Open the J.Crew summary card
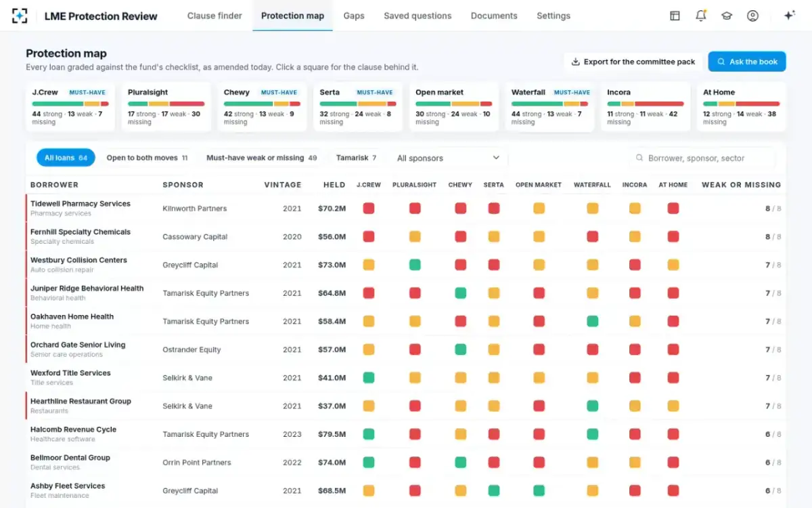812x508 pixels. [71, 107]
